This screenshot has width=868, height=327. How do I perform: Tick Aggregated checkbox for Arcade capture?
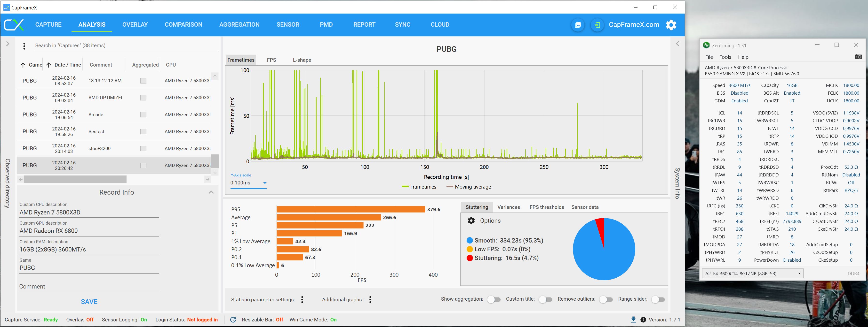143,115
